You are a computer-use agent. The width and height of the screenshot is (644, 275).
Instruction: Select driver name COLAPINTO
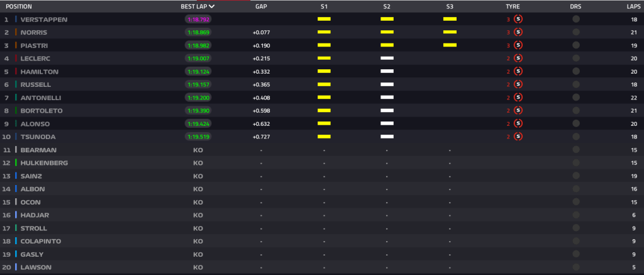(x=41, y=241)
